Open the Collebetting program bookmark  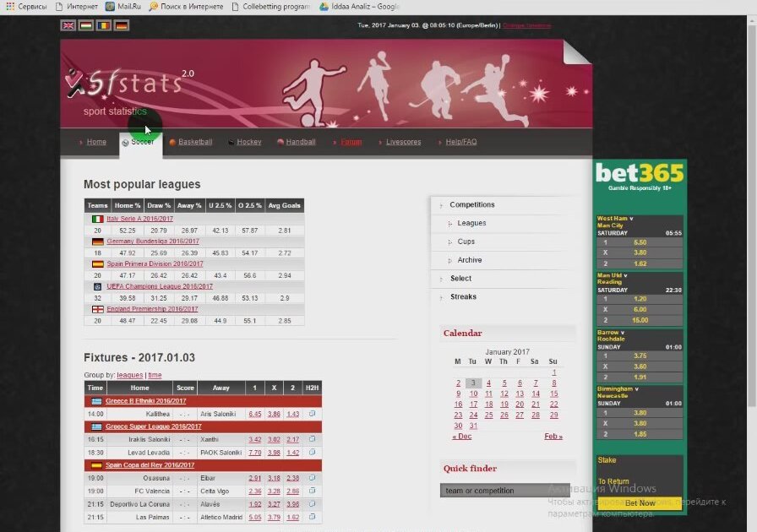pos(271,7)
